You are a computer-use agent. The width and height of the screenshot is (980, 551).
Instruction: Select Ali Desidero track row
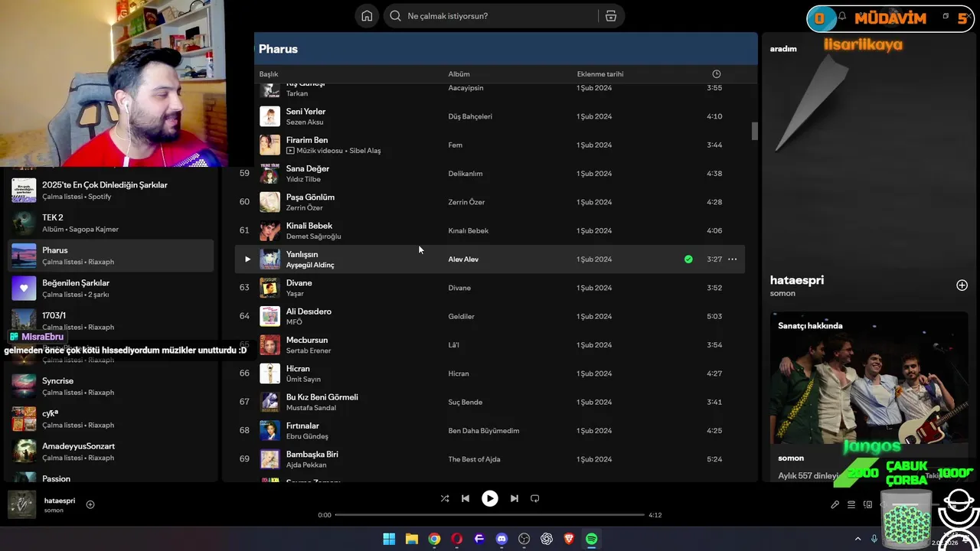click(490, 317)
